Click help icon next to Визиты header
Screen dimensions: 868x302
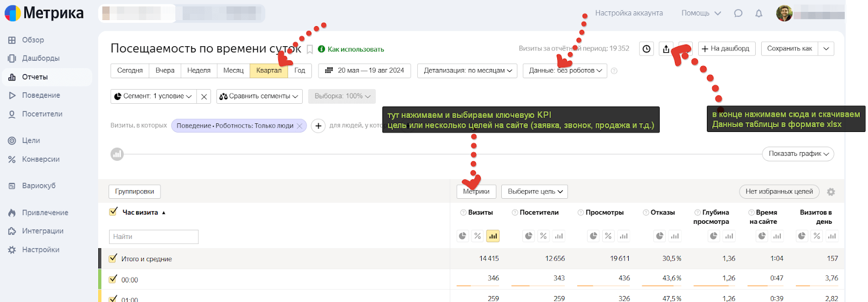point(463,212)
